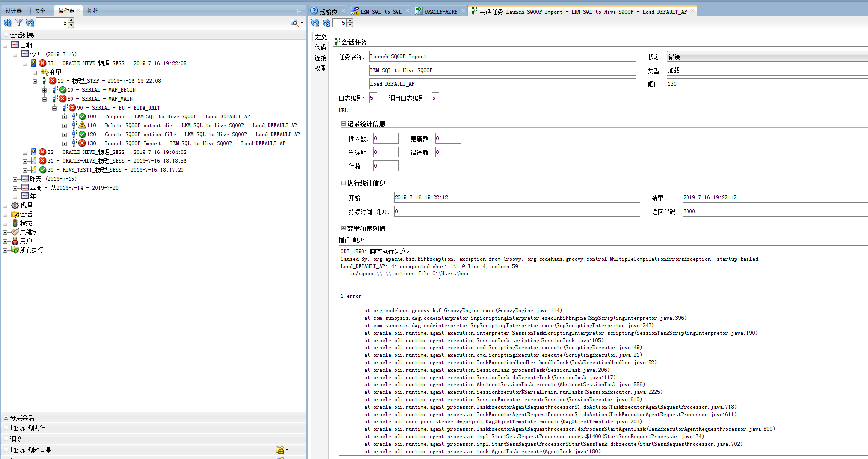
Task: Click the success icon of session 30 HIVE_TEST1
Action: 43,170
